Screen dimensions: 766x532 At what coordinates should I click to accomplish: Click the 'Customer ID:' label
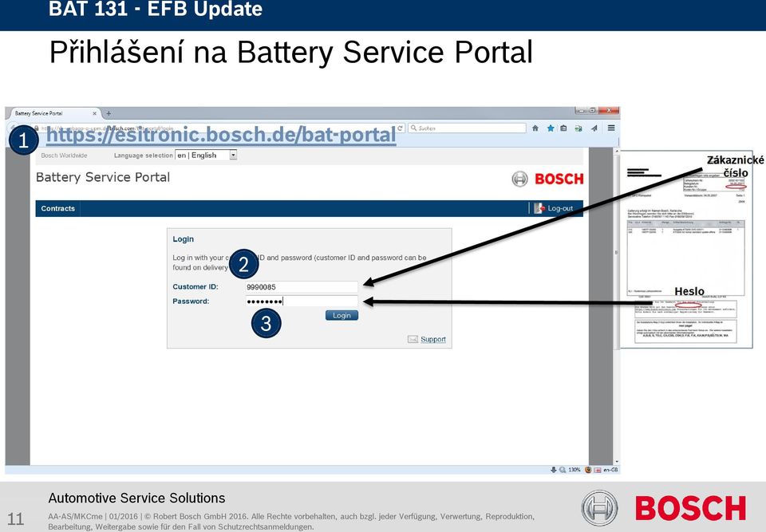195,287
